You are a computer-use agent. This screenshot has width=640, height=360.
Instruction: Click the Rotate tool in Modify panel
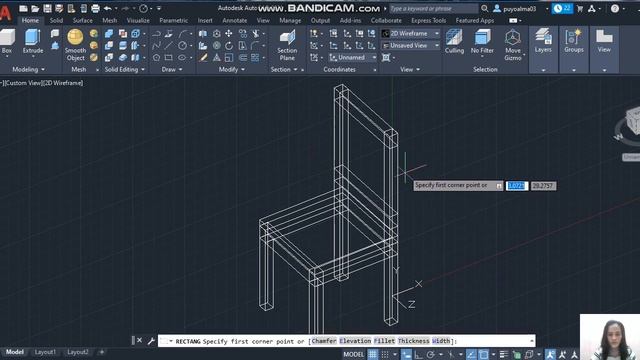(229, 46)
